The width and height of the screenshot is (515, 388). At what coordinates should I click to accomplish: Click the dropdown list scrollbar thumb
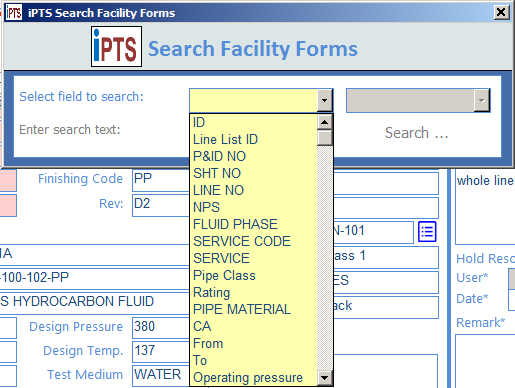(325, 138)
